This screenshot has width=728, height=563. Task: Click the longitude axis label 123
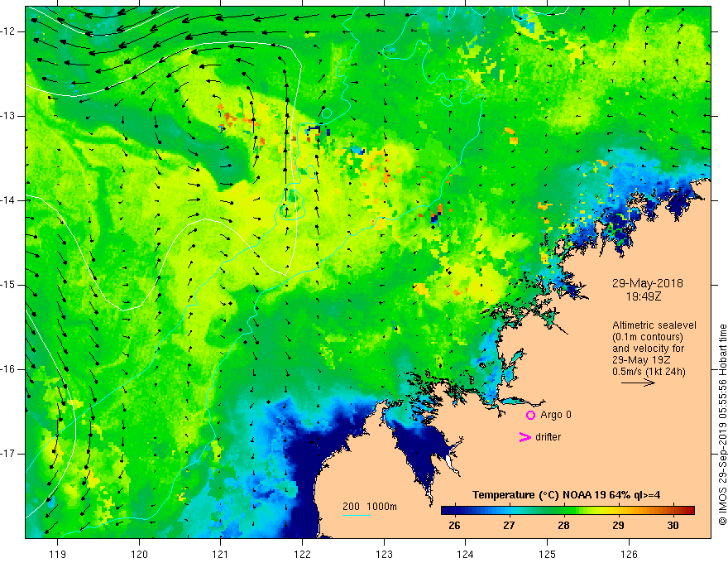384,554
